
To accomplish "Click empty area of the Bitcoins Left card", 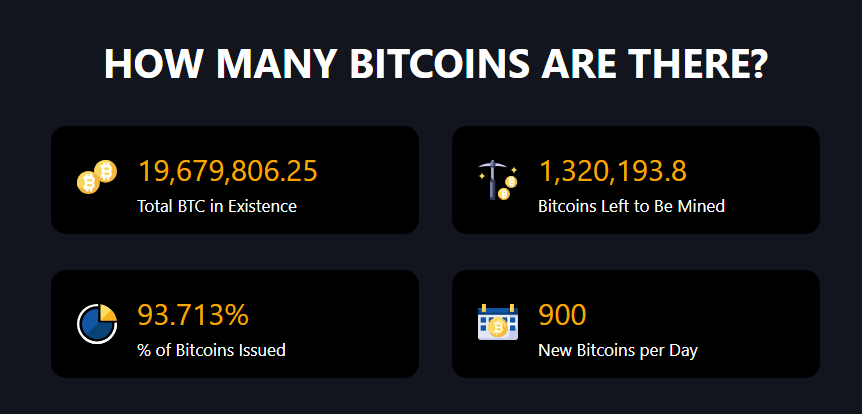I will (x=775, y=180).
